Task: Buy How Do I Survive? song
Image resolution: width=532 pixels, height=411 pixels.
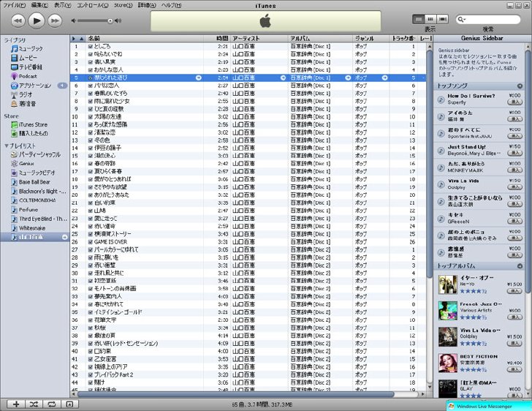Action: pos(514,102)
